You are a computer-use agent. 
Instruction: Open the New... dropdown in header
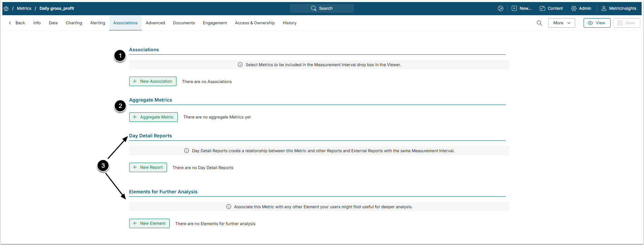(x=522, y=8)
